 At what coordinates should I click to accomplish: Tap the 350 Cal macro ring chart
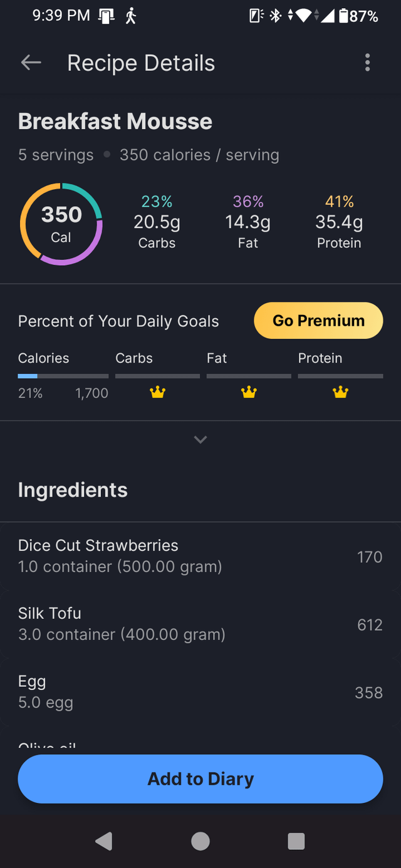(x=61, y=224)
